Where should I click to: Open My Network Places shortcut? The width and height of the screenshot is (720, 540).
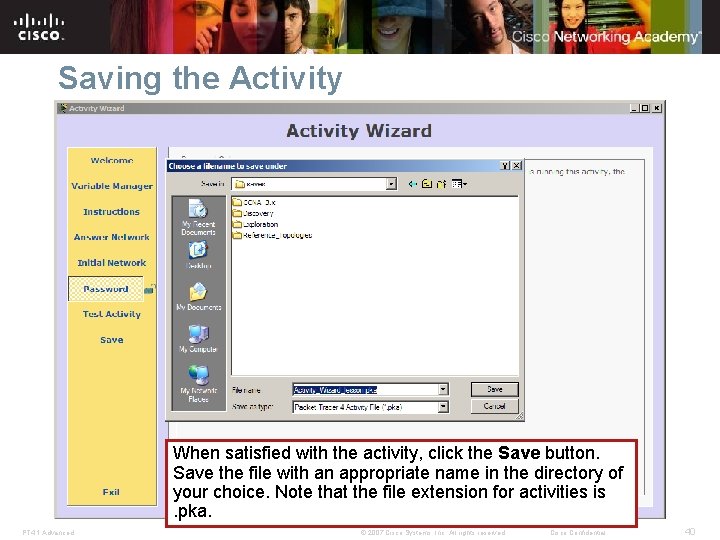(198, 384)
